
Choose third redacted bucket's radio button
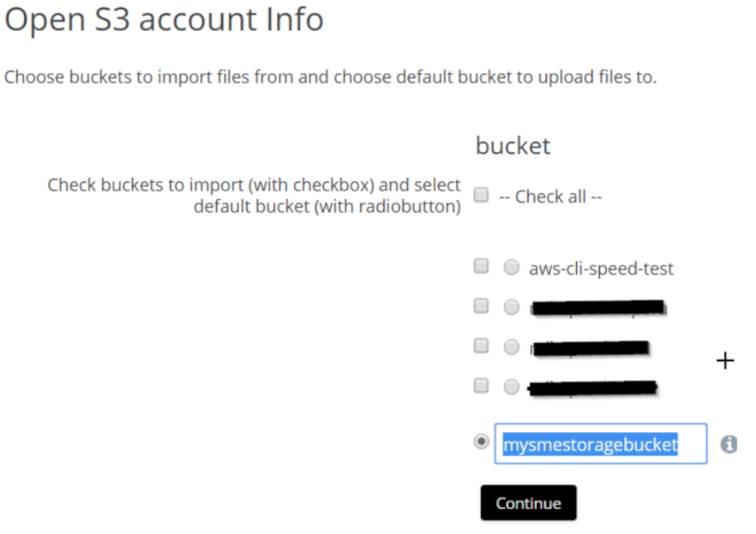coord(512,387)
